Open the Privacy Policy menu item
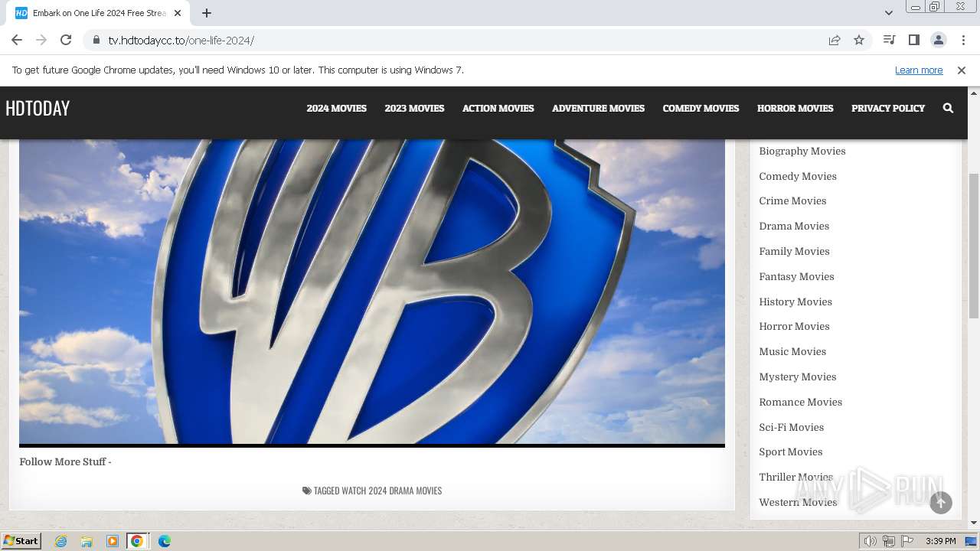Screen dimensions: 980x551 click(x=888, y=108)
